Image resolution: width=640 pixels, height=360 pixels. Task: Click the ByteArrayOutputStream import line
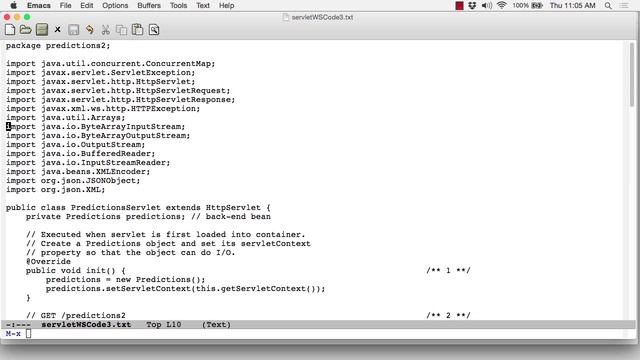pos(98,136)
